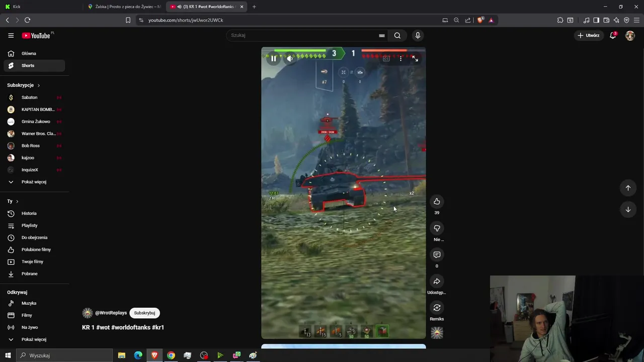Toggle captions CC on the Short
The width and height of the screenshot is (644, 362).
(x=386, y=58)
